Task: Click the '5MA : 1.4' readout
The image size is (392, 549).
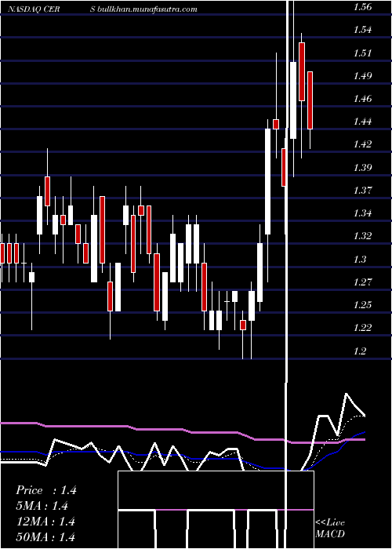Action: [x=42, y=506]
